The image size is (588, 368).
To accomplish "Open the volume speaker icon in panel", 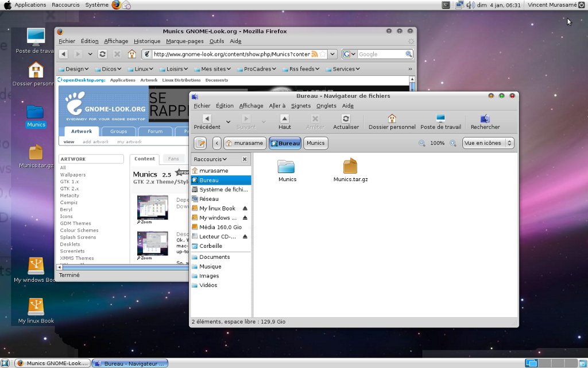I will click(x=470, y=5).
